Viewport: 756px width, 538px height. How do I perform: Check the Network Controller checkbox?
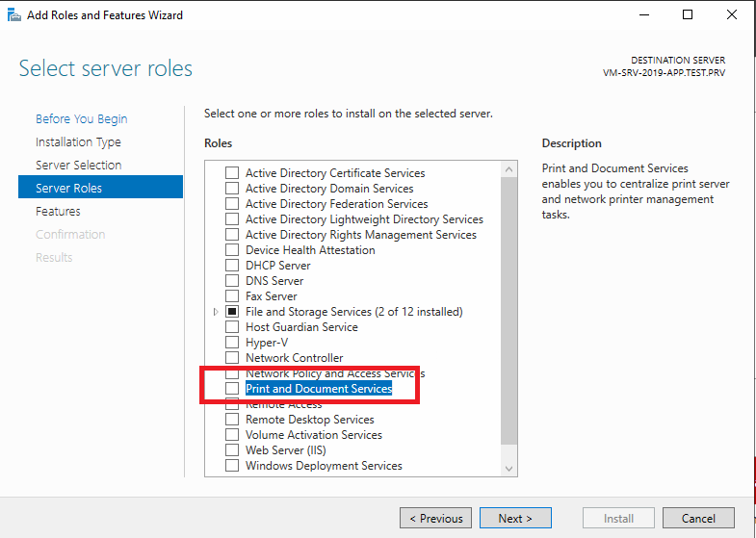pyautogui.click(x=232, y=358)
